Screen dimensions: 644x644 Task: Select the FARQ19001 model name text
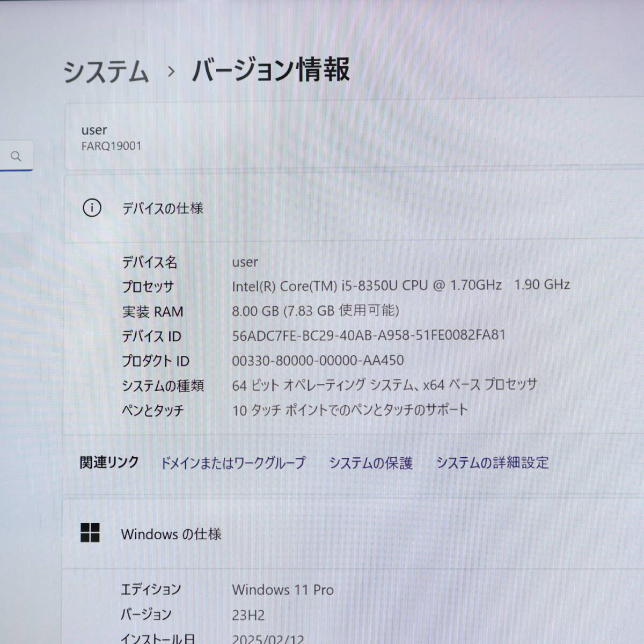point(112,146)
